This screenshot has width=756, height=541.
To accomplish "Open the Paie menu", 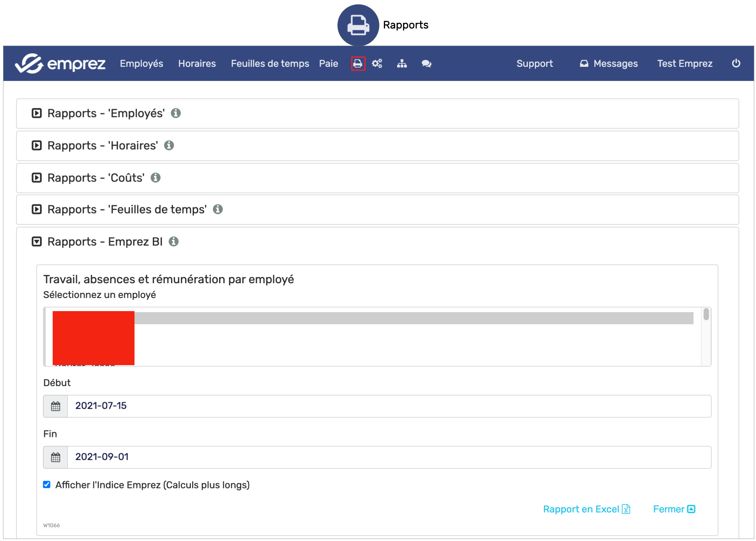I will point(328,63).
